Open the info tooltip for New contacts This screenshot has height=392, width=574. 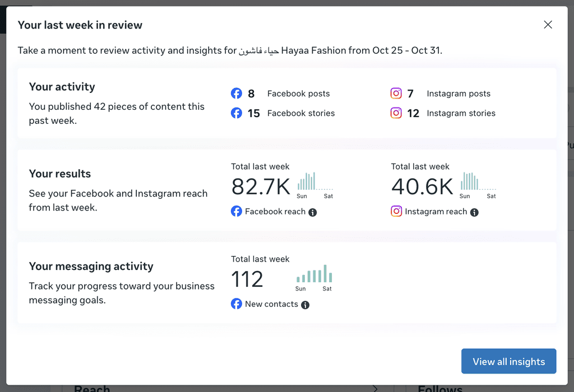(x=305, y=305)
